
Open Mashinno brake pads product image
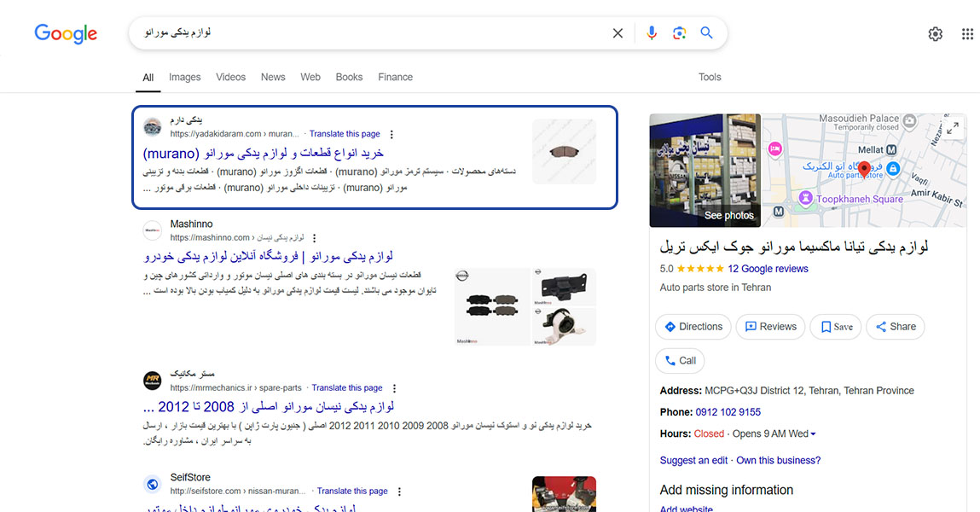pyautogui.click(x=492, y=307)
